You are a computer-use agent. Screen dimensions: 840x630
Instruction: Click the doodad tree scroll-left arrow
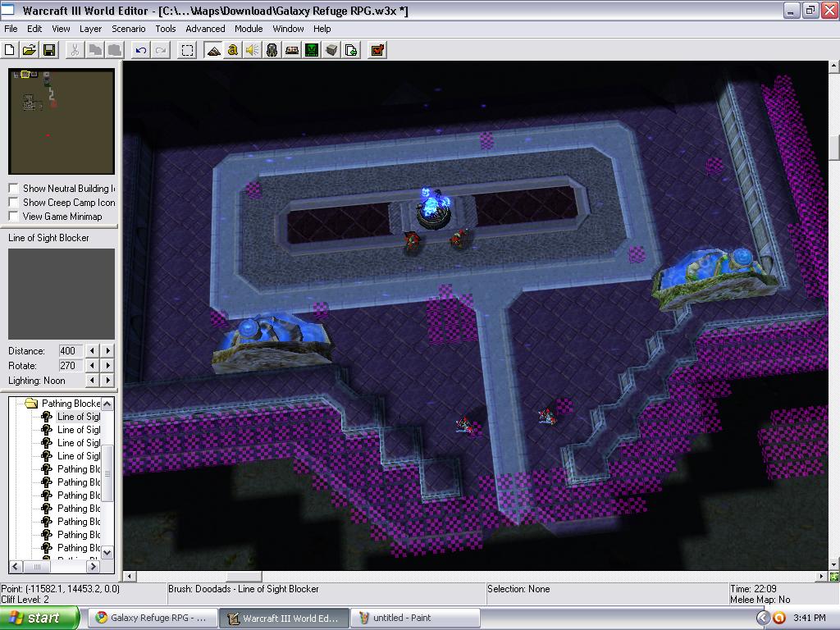(15, 566)
